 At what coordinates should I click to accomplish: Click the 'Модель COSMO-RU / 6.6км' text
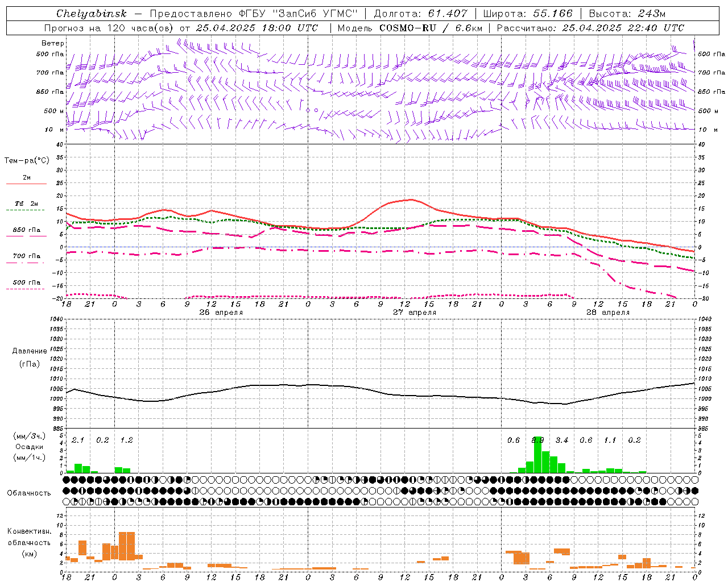[409, 28]
